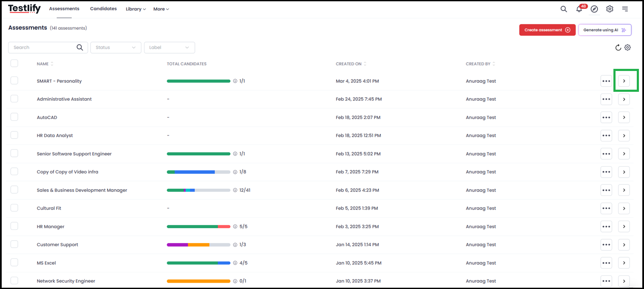Image resolution: width=644 pixels, height=289 pixels.
Task: Open the table column settings gear
Action: tap(627, 48)
